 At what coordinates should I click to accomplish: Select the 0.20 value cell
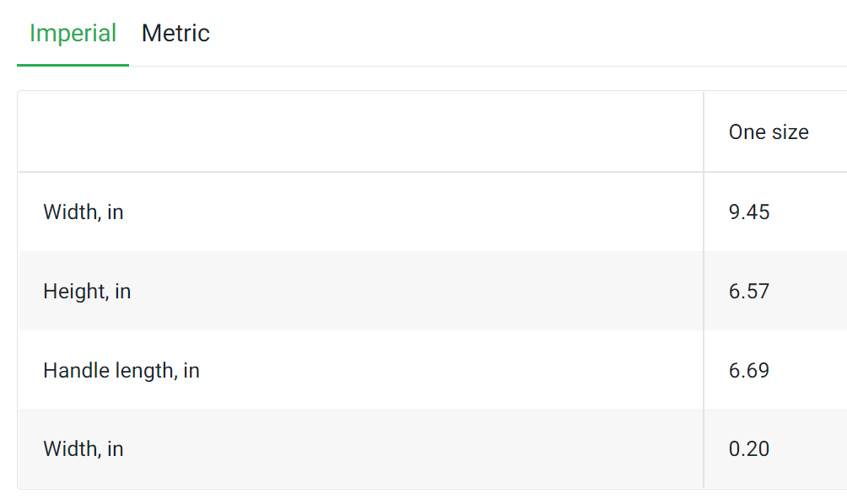point(749,449)
